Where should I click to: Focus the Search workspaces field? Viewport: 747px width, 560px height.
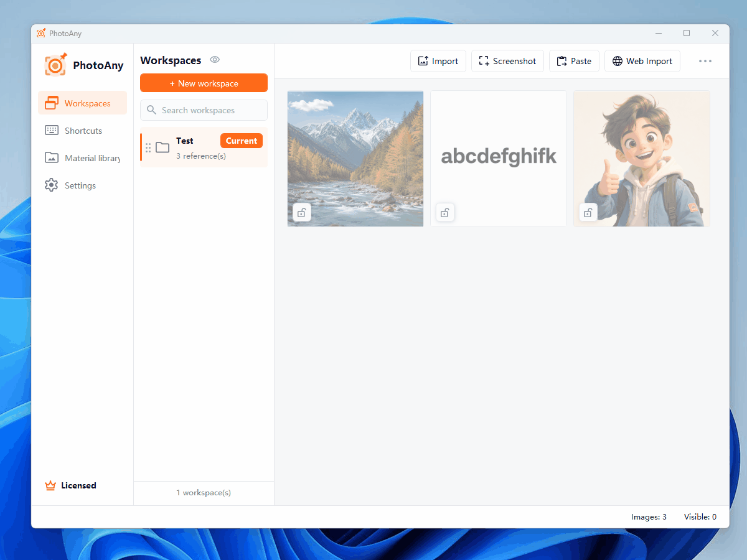coord(204,110)
